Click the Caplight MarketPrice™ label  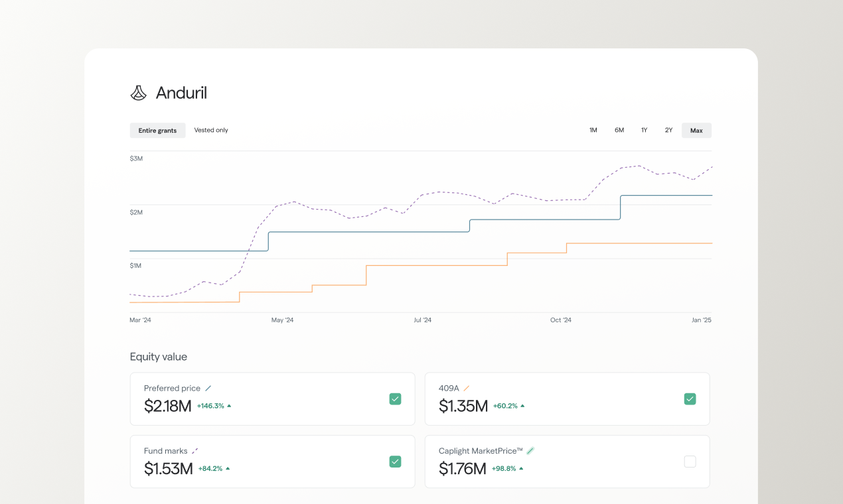point(481,451)
